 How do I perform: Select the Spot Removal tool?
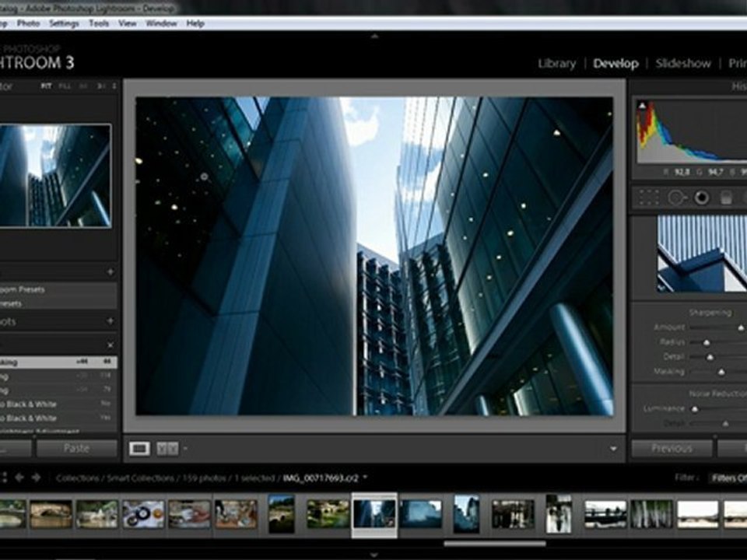(x=676, y=197)
